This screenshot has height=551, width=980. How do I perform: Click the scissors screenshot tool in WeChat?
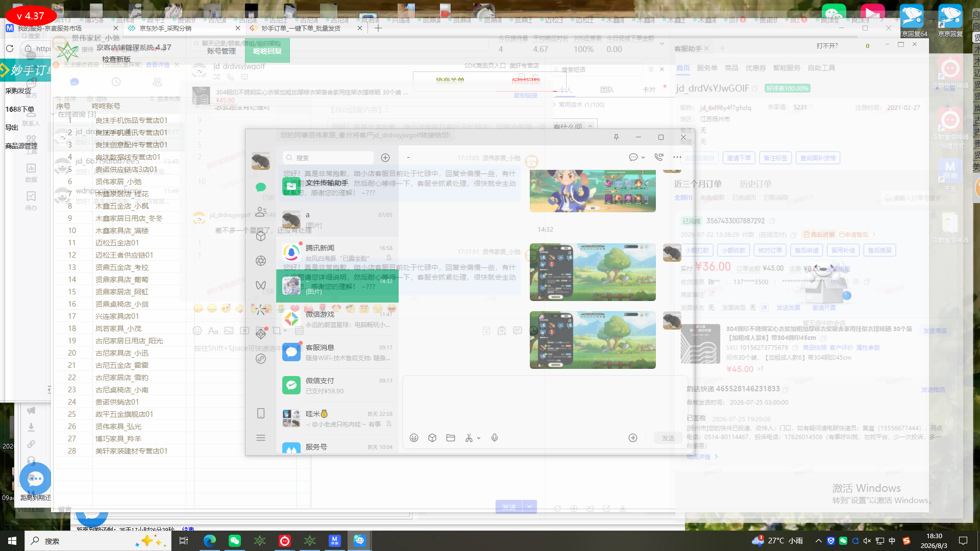469,438
